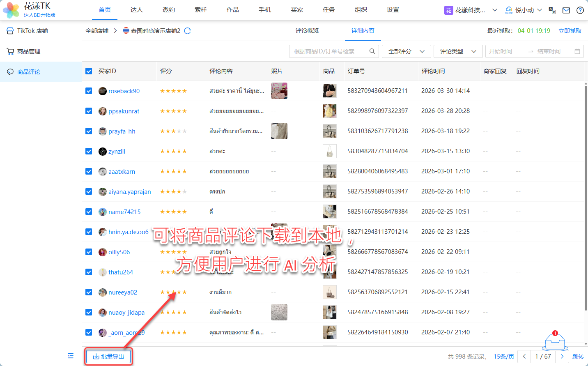Click the translate language icon in header

click(552, 10)
